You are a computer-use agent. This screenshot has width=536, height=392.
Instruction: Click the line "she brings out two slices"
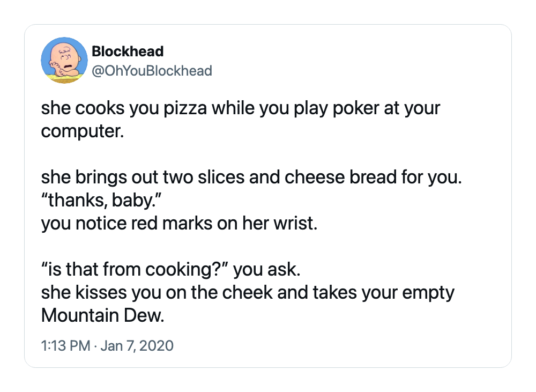click(251, 177)
